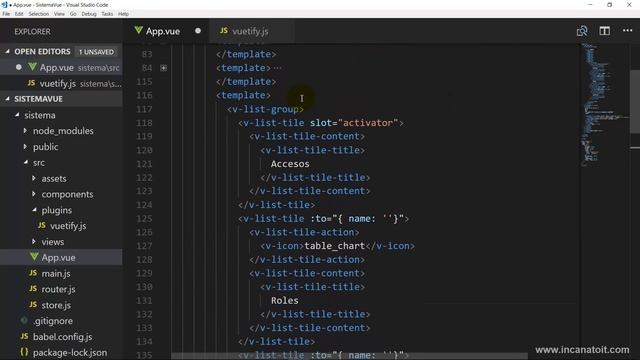The width and height of the screenshot is (640, 360).
Task: Click the git icon next to .gitignore
Action: (x=24, y=320)
